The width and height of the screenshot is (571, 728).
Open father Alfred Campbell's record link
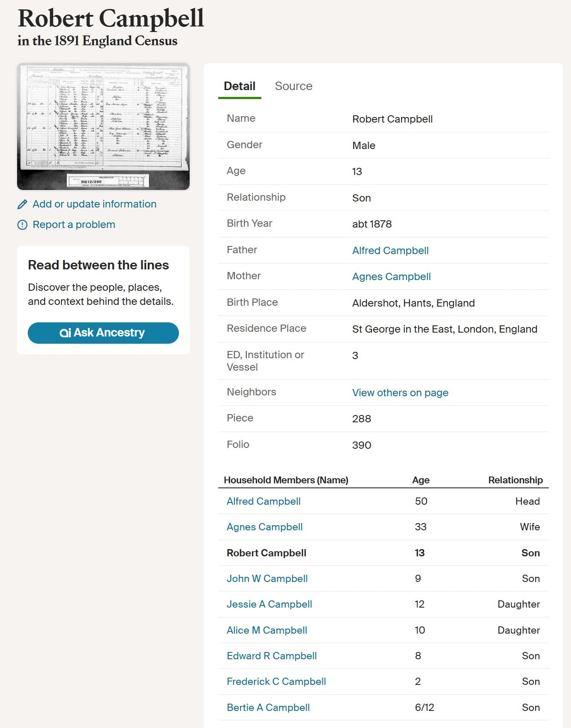click(x=390, y=251)
